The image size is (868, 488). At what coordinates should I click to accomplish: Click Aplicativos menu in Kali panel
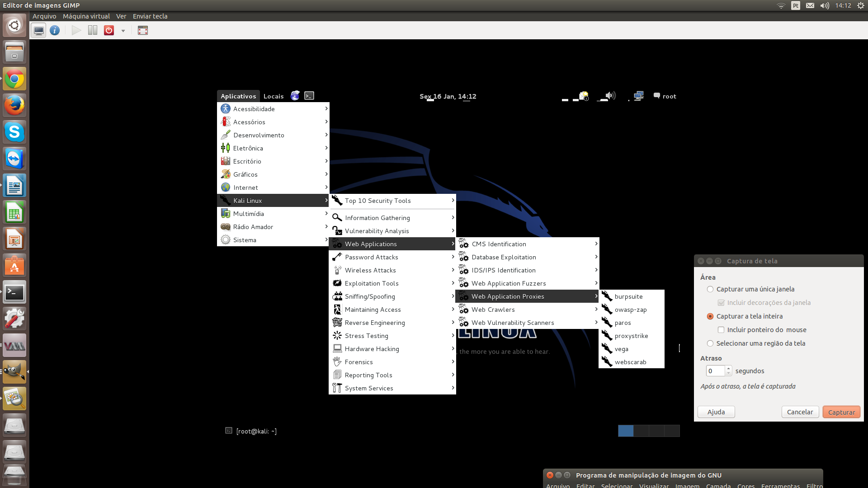click(238, 96)
